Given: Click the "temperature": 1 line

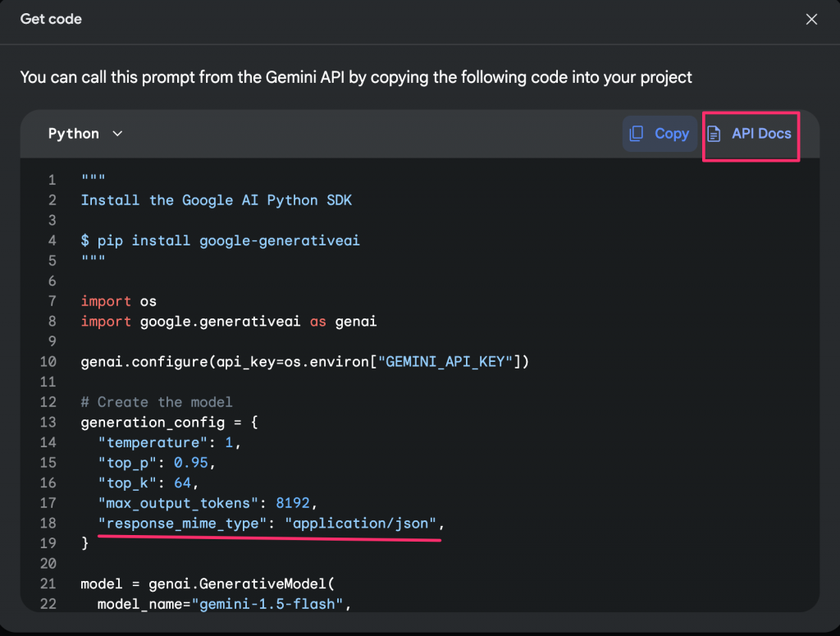Looking at the screenshot, I should (170, 442).
